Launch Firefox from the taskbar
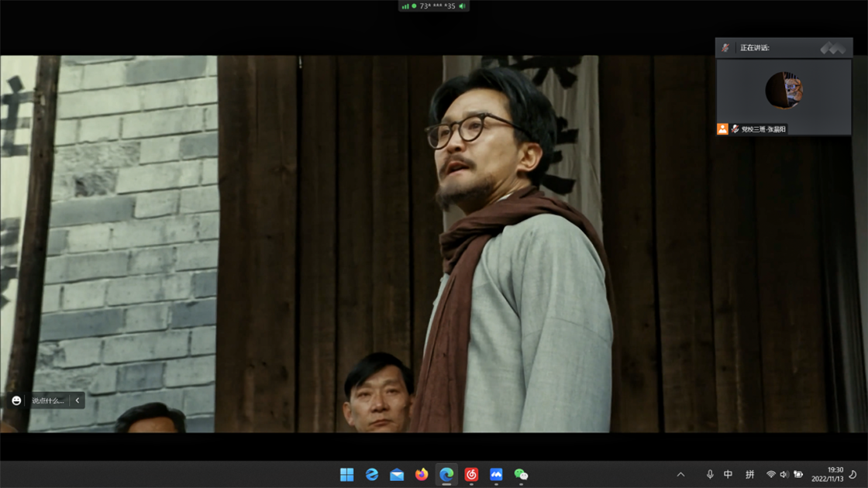Screen dimensions: 868x488 (x=422, y=475)
